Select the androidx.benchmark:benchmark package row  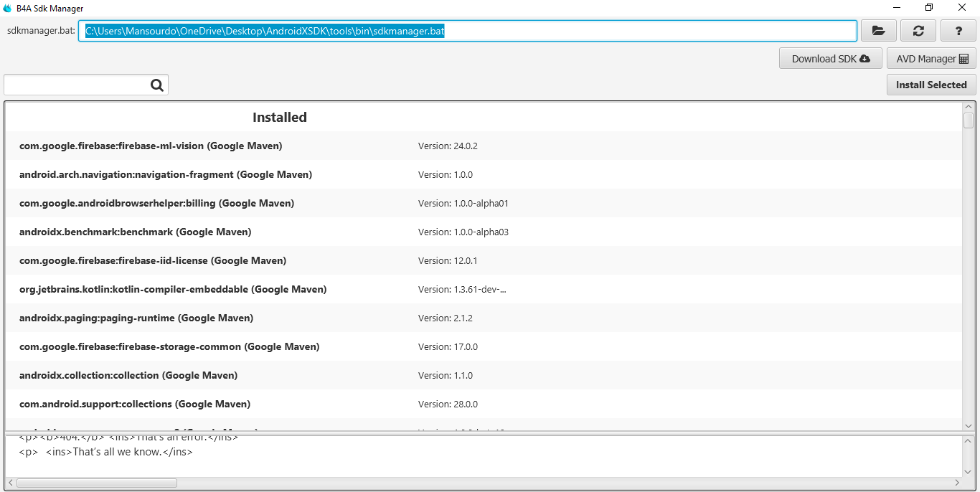[x=135, y=232]
